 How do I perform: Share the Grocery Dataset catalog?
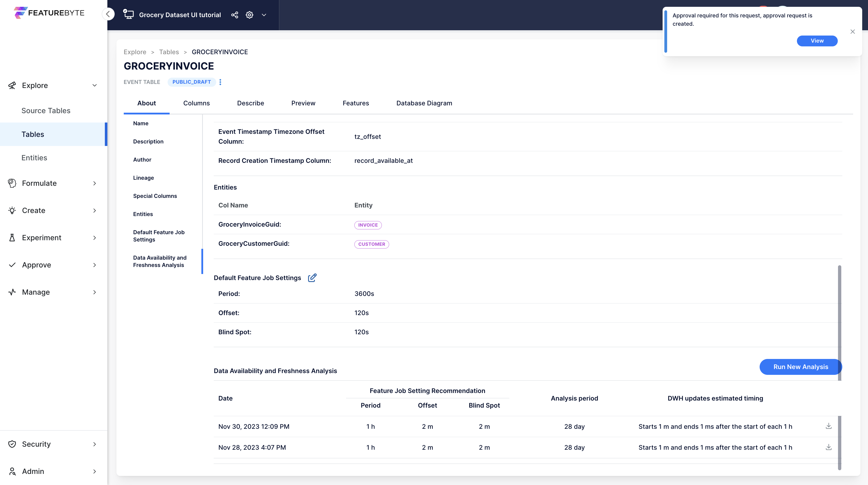[x=235, y=15]
